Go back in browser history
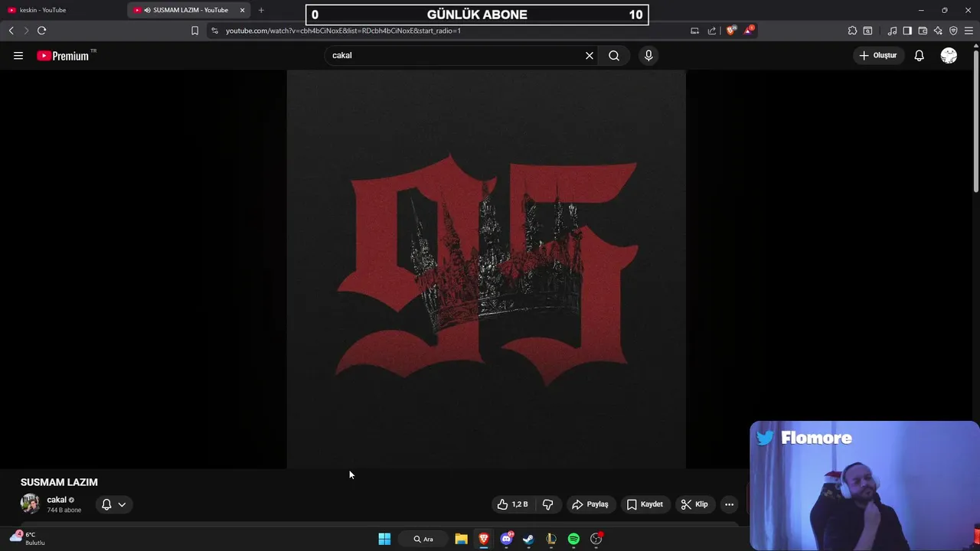This screenshot has width=980, height=551. [x=11, y=31]
